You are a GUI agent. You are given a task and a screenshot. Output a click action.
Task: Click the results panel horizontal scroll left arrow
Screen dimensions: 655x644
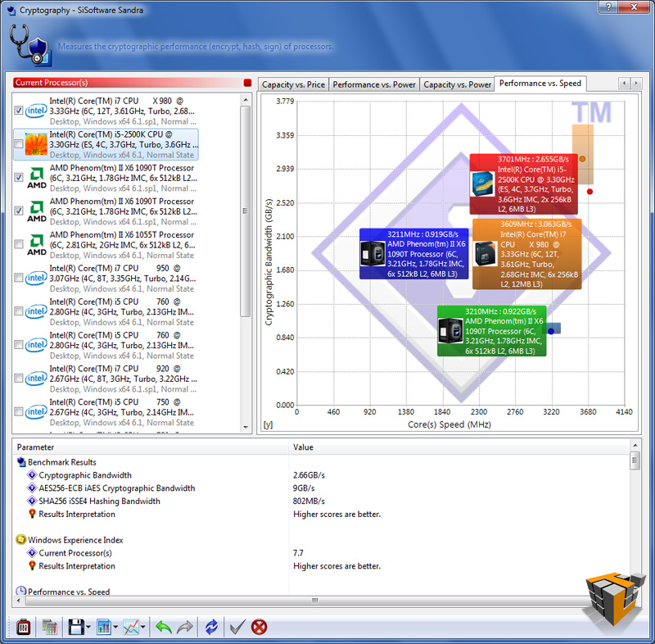(x=18, y=601)
